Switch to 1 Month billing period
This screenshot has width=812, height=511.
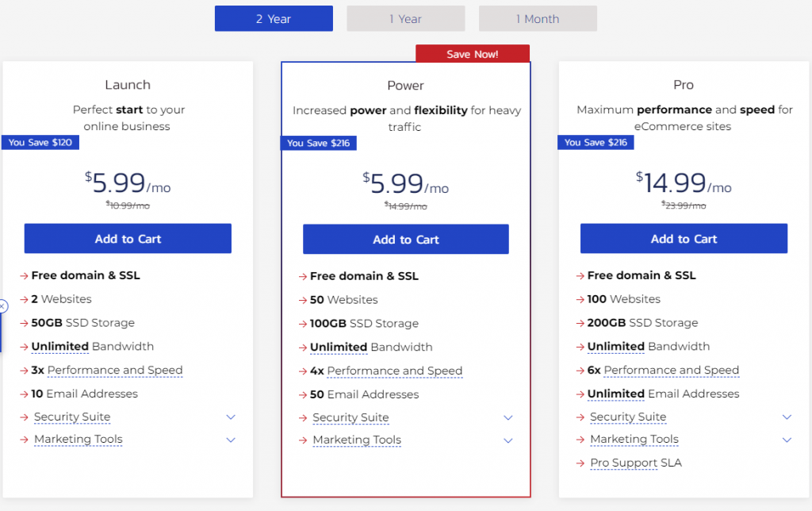[538, 19]
